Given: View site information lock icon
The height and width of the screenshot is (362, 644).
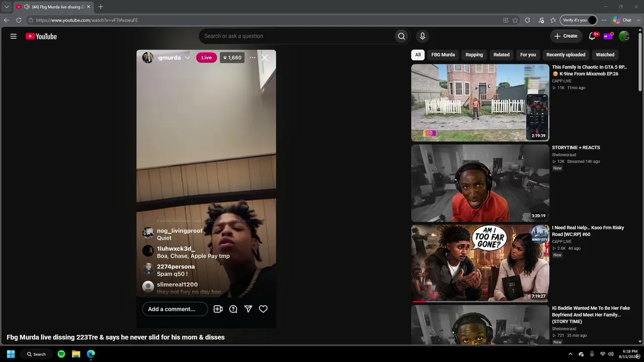Looking at the screenshot, I should 31,20.
